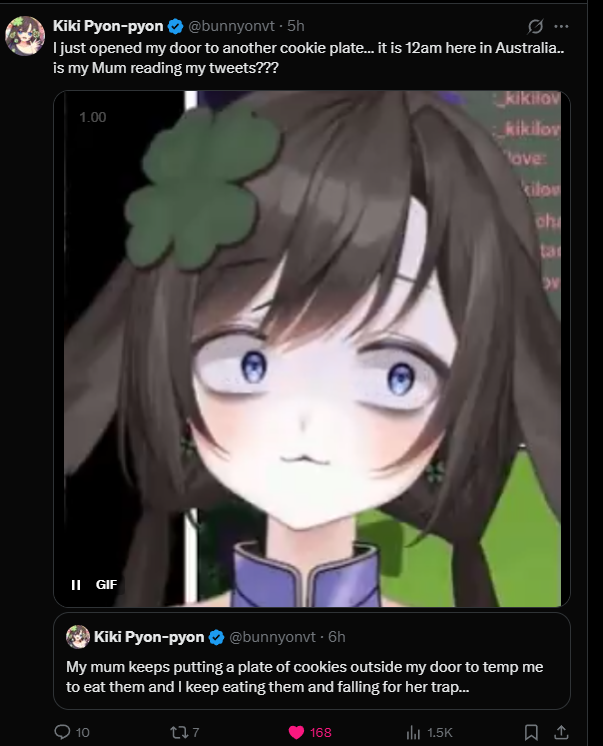Click the GIF label badge
The width and height of the screenshot is (603, 746).
tap(106, 585)
